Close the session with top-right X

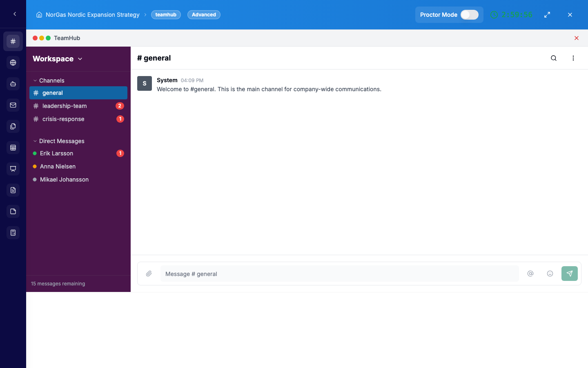[x=570, y=15]
